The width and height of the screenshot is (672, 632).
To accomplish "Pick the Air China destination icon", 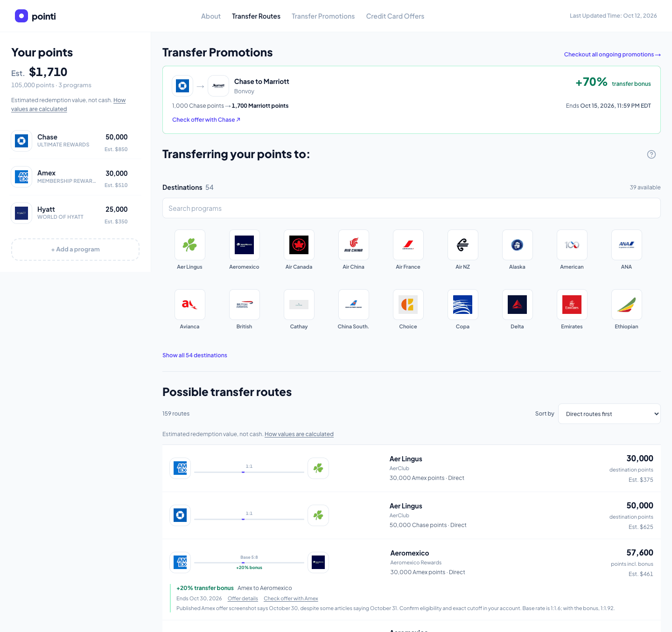I will (354, 245).
